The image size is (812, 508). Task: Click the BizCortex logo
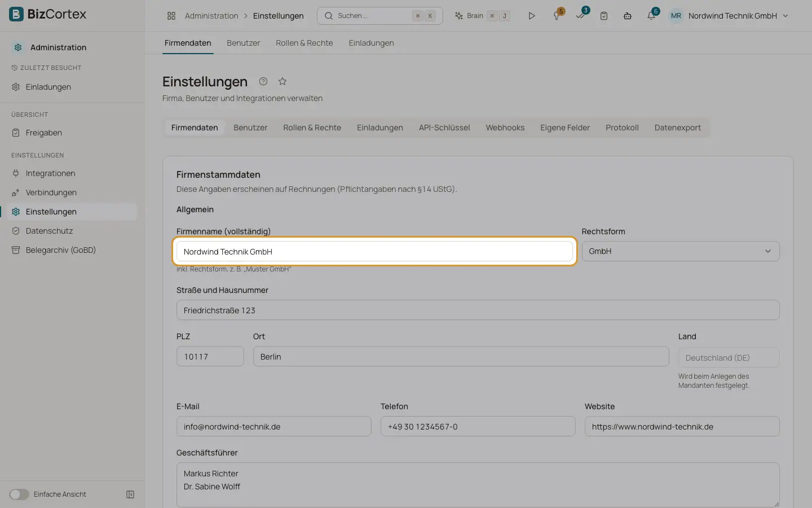click(x=48, y=14)
